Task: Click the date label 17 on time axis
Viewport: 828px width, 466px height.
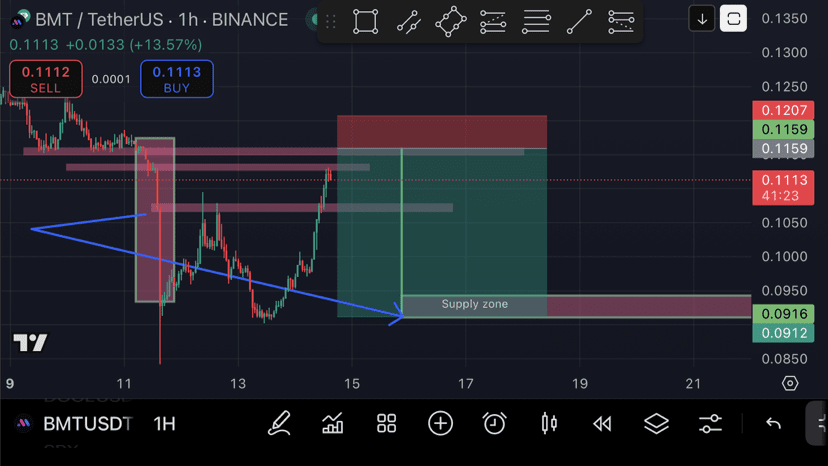Action: point(466,384)
